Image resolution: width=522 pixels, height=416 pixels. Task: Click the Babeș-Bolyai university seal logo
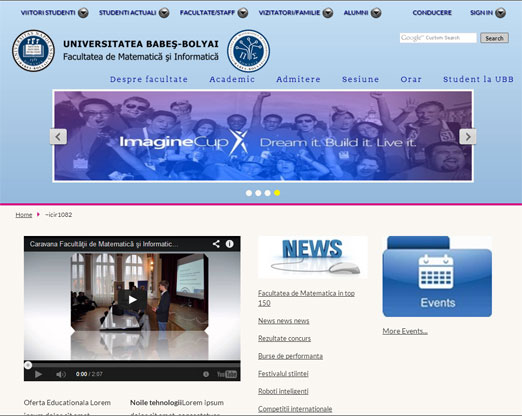coord(33,51)
